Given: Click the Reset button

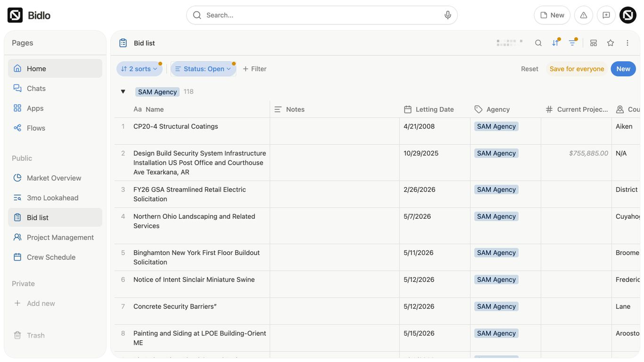Looking at the screenshot, I should click(529, 69).
